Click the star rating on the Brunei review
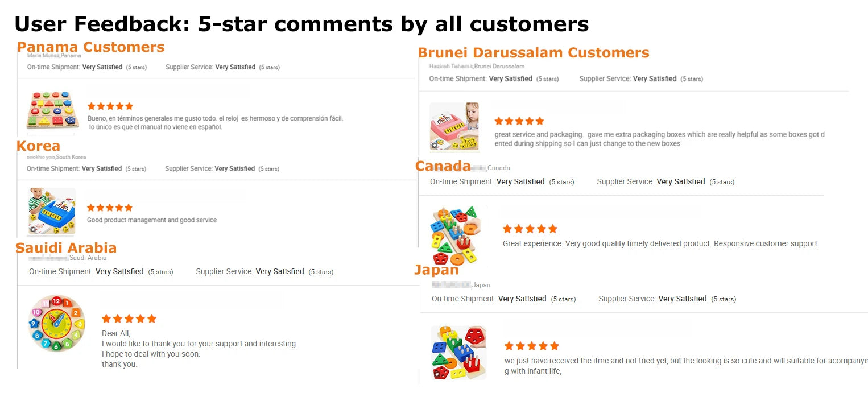The width and height of the screenshot is (868, 405). coord(519,121)
